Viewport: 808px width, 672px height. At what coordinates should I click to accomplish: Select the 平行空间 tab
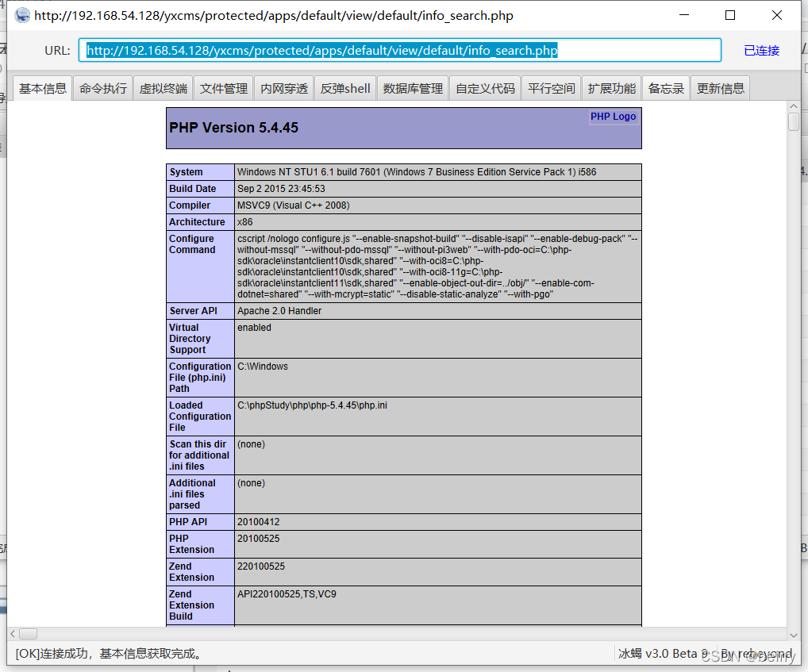click(x=552, y=88)
